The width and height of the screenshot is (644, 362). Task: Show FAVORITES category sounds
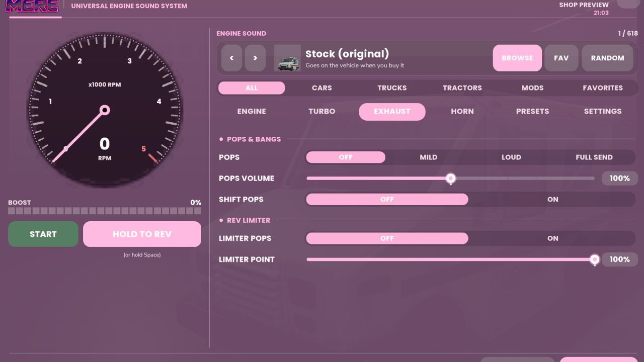point(603,88)
